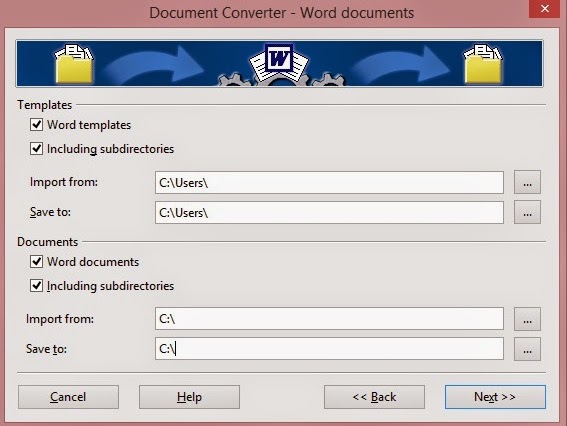Browse for Templates Import from folder
This screenshot has height=426, width=567.
click(x=527, y=182)
